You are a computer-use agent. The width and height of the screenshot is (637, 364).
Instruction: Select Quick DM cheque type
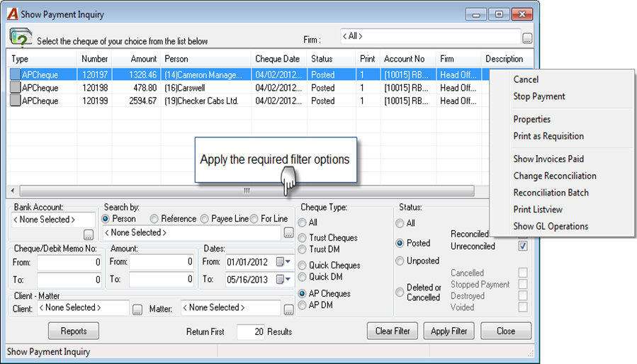(x=303, y=277)
